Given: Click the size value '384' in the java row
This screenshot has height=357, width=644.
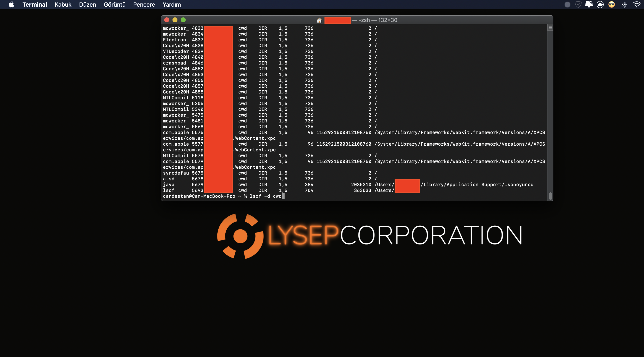Looking at the screenshot, I should 309,184.
